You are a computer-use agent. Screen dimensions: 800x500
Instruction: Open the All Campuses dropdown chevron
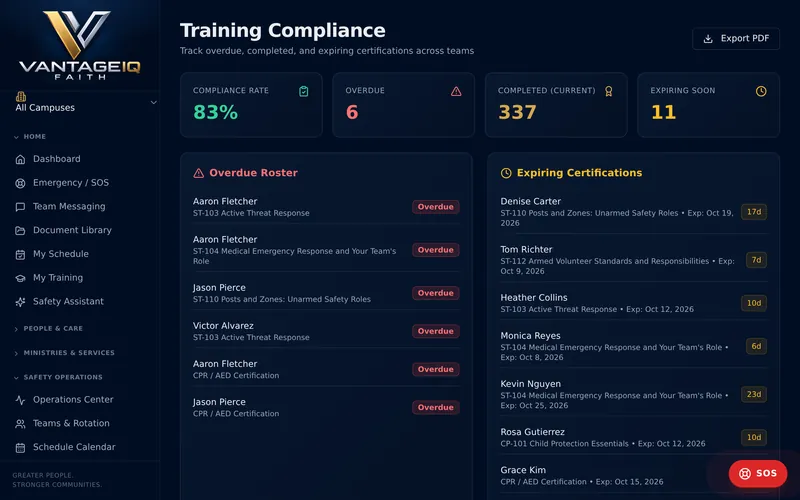[x=154, y=103]
